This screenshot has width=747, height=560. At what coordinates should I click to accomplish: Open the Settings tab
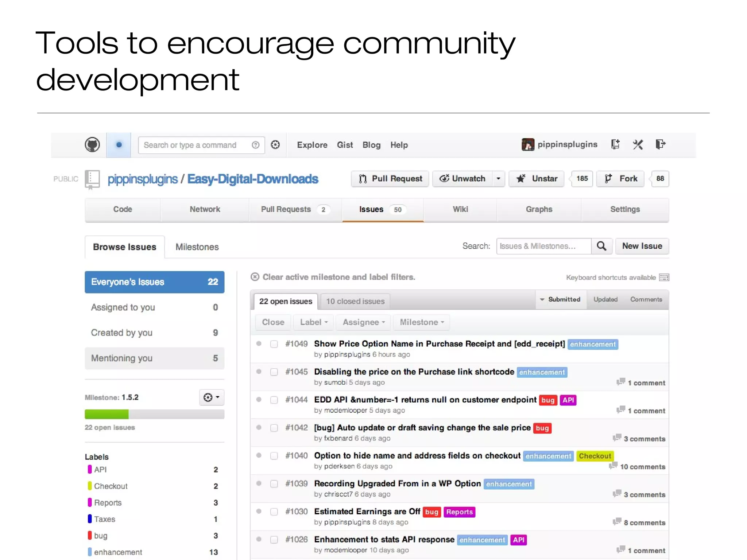click(625, 210)
